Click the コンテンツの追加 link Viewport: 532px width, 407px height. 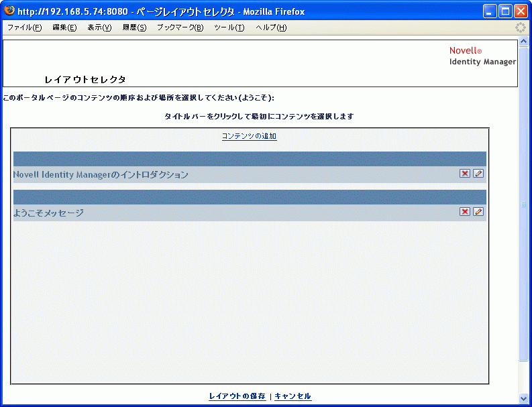point(250,136)
